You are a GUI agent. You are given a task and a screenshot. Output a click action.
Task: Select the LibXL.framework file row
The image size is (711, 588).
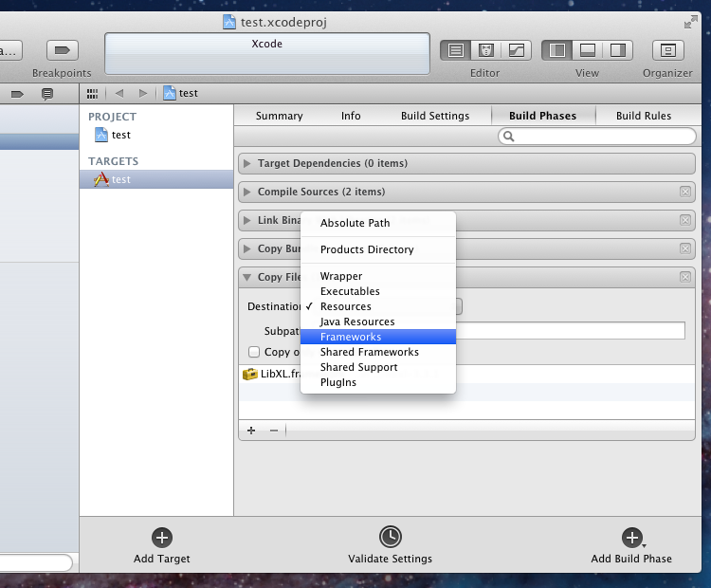pyautogui.click(x=466, y=374)
